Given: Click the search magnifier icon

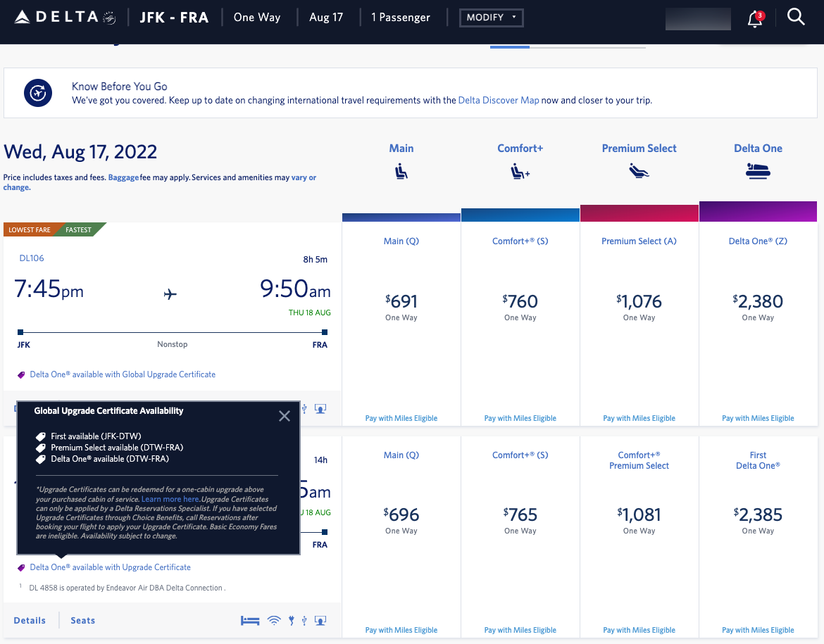Looking at the screenshot, I should (x=796, y=17).
